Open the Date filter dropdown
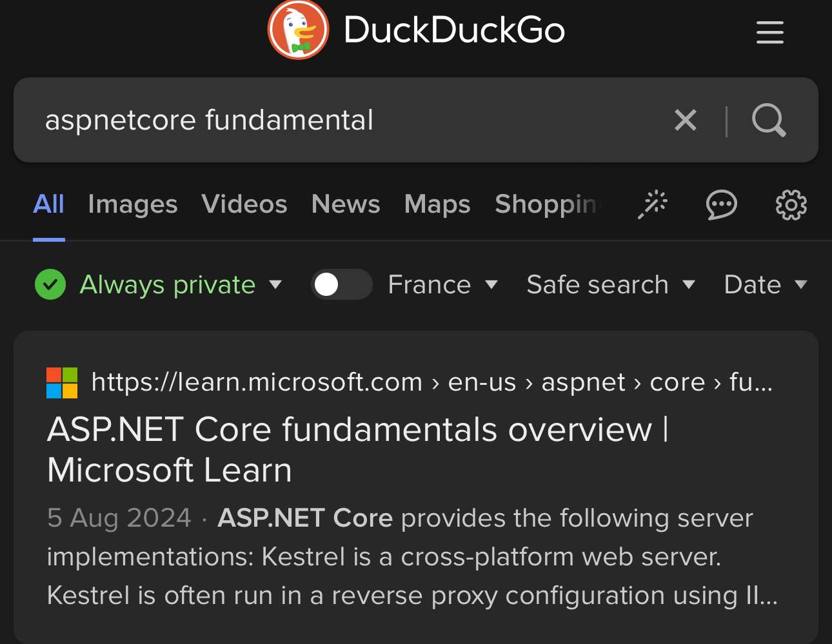 point(765,284)
